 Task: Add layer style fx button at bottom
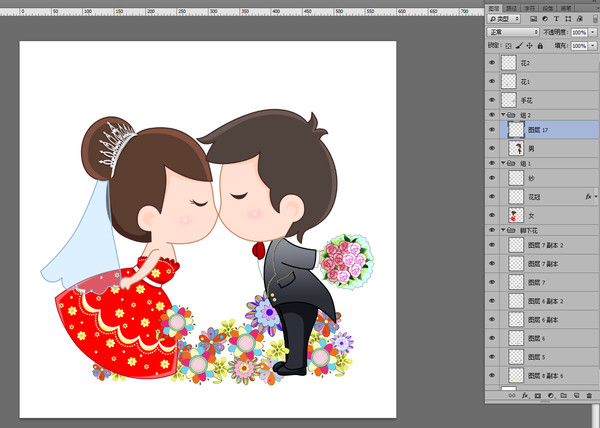525,396
